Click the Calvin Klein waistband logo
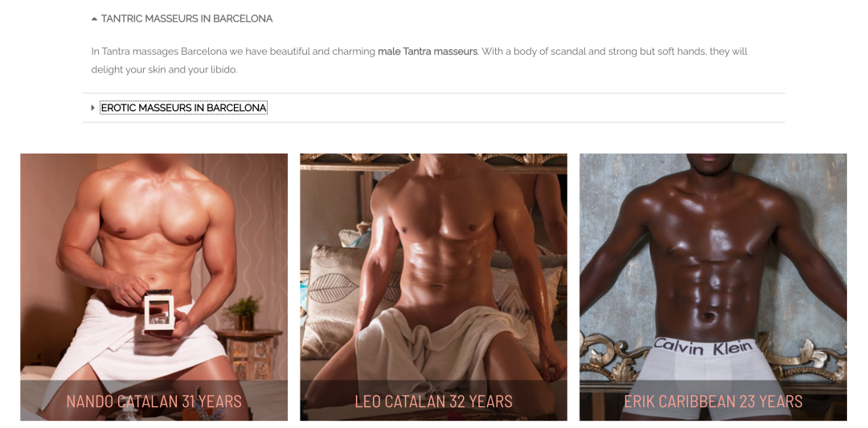Viewport: 868px width, 428px height. click(703, 348)
